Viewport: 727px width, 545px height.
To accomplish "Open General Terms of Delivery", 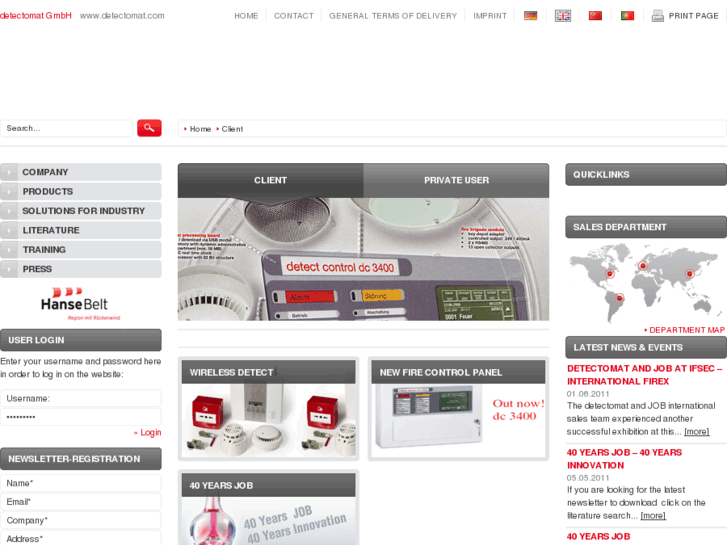I will point(393,16).
